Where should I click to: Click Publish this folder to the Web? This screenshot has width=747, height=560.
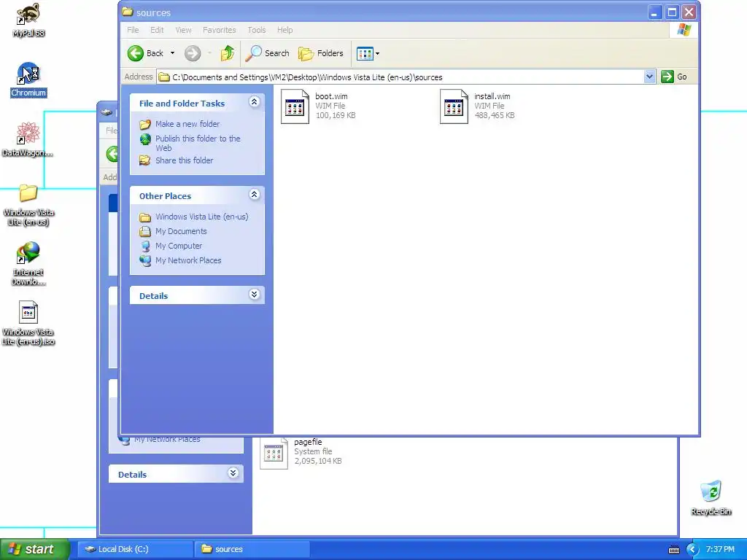(198, 144)
